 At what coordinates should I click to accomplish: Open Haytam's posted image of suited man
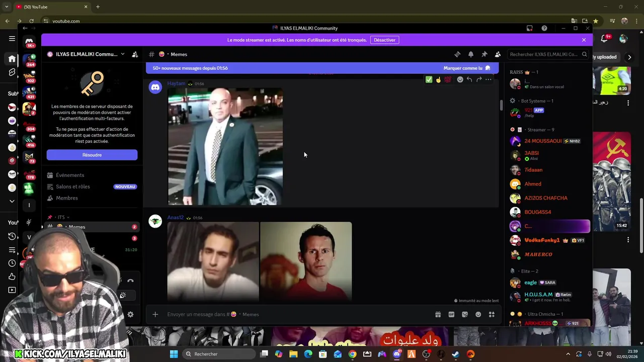[225, 147]
